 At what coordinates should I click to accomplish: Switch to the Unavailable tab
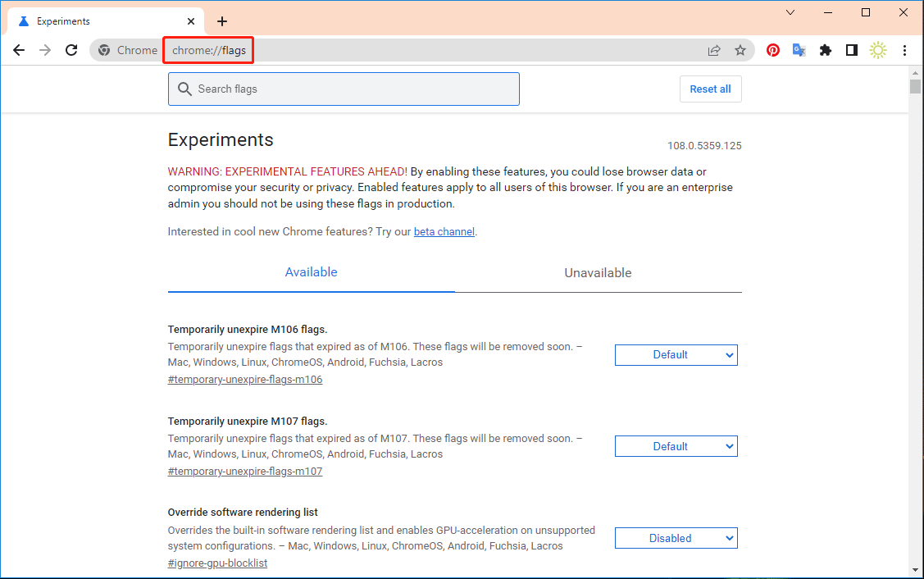598,273
